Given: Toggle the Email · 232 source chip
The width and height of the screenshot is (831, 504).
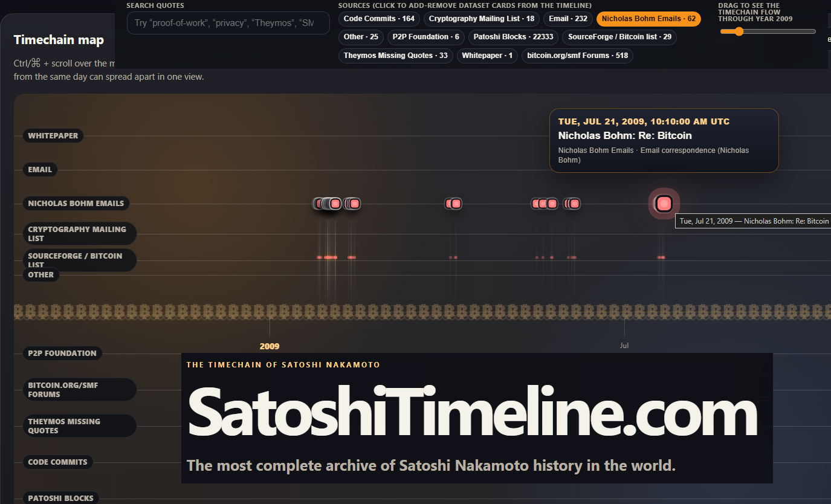Looking at the screenshot, I should tap(568, 19).
